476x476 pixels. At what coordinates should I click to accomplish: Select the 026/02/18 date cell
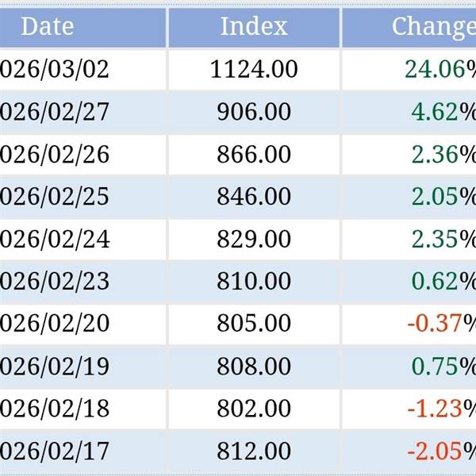pyautogui.click(x=54, y=409)
